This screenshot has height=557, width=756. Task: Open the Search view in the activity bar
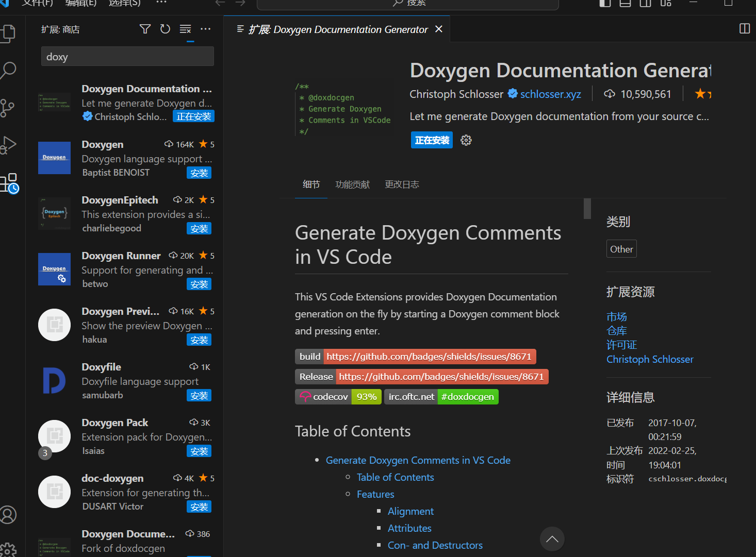[x=9, y=71]
